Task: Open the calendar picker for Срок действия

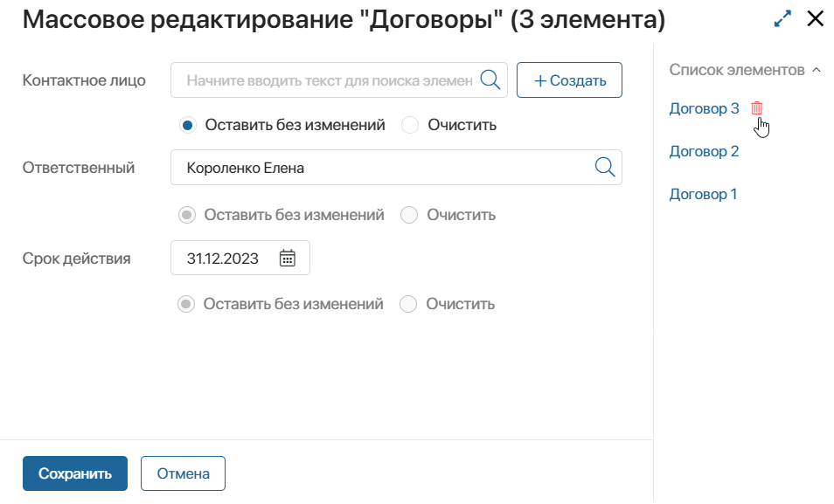Action: (x=288, y=259)
